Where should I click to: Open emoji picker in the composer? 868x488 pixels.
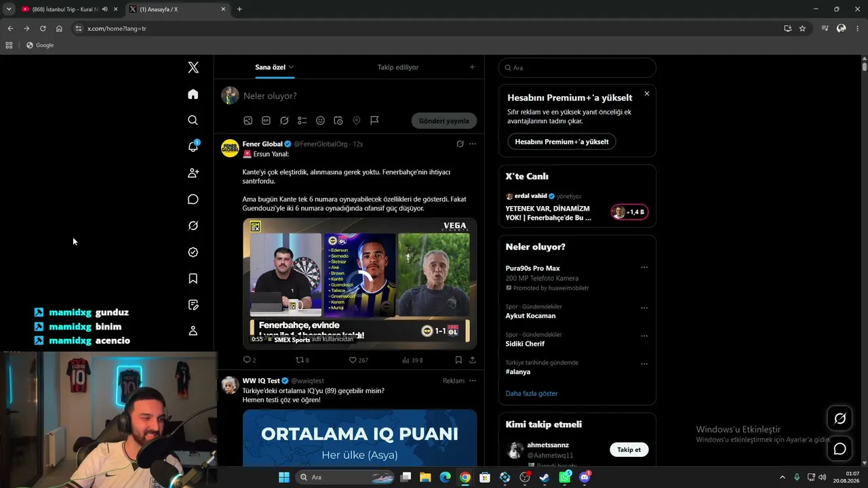coord(320,121)
